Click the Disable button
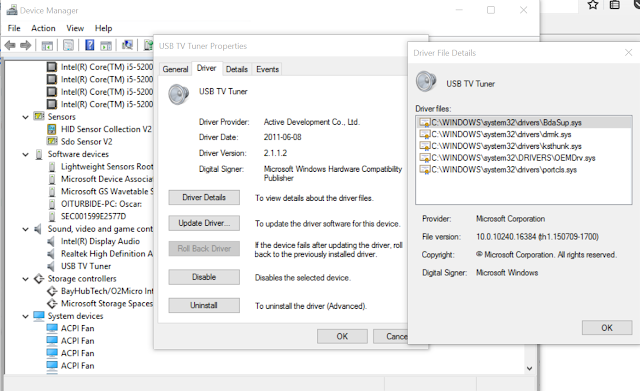Viewport: 640px width, 391px height. 204,277
